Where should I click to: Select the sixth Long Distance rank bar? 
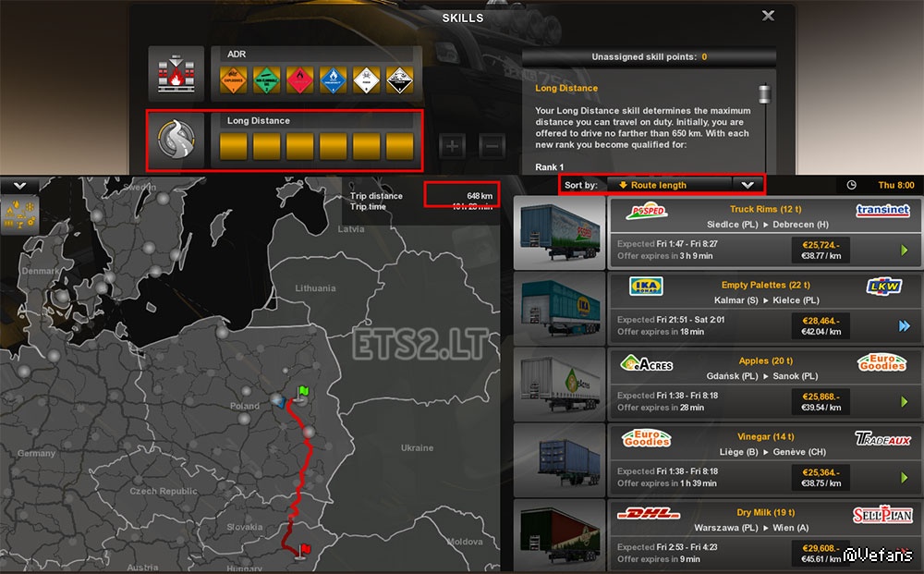coord(399,146)
